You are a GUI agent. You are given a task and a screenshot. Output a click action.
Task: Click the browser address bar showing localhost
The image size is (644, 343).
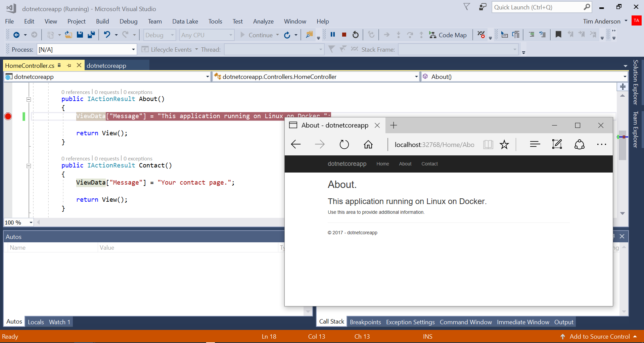(434, 145)
